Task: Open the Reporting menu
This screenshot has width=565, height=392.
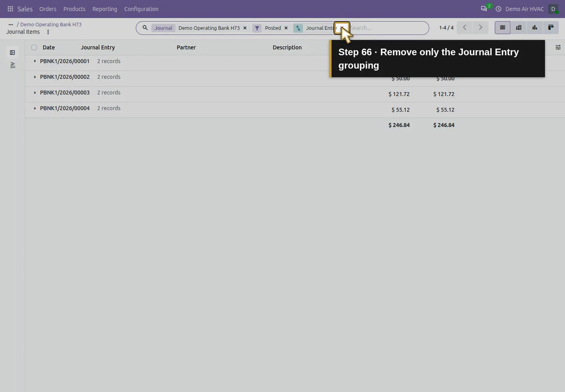Action: pyautogui.click(x=105, y=9)
